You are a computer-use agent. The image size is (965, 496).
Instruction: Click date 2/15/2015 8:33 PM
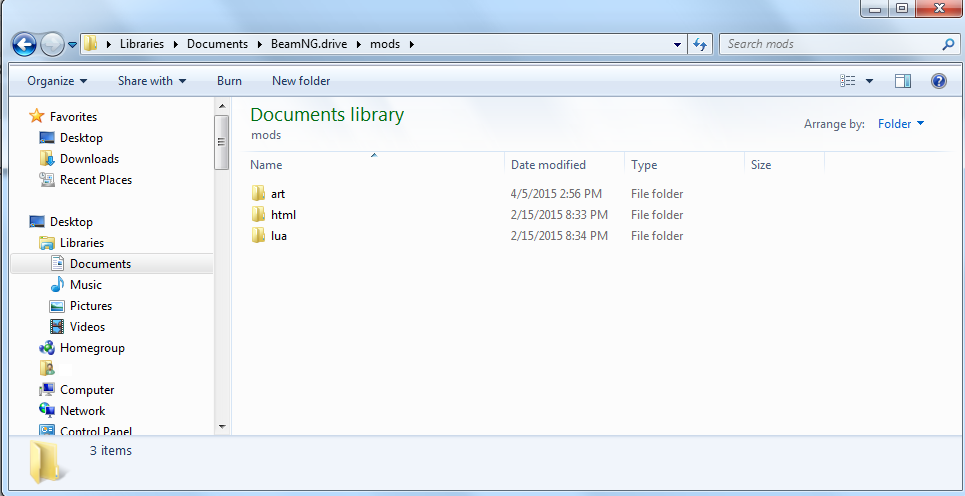[559, 215]
